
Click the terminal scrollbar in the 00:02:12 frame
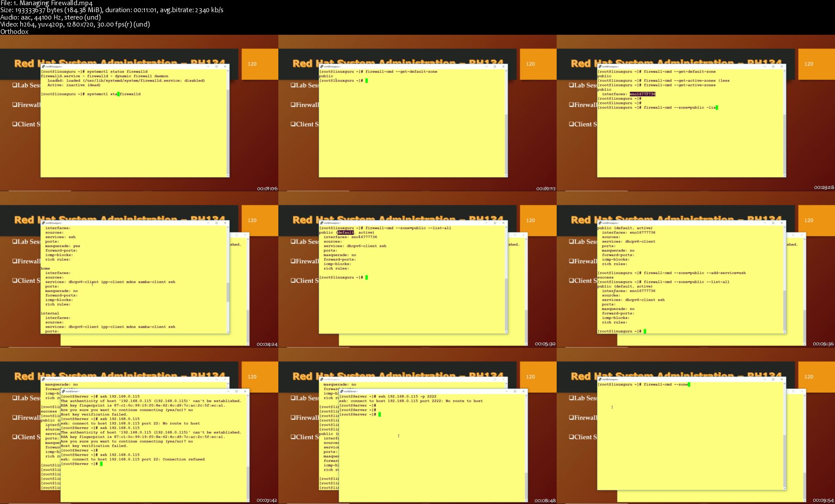click(506, 123)
